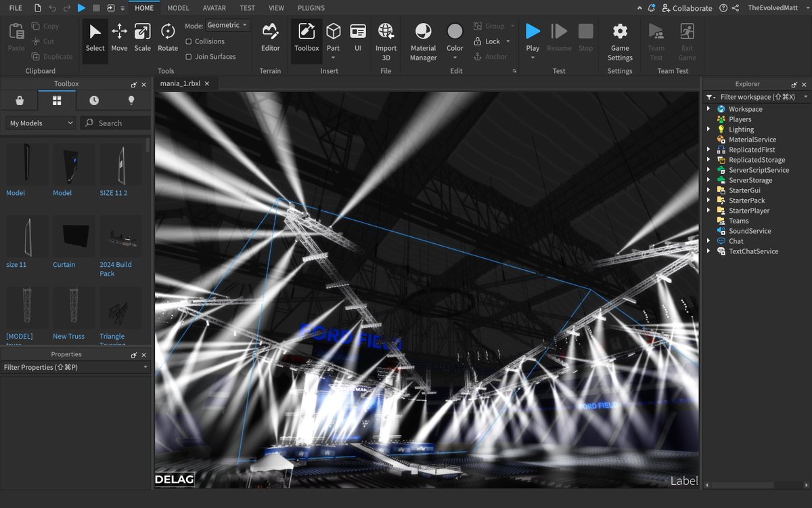Select the mania_1.rbxl document tab
This screenshot has height=508, width=812.
coord(180,83)
